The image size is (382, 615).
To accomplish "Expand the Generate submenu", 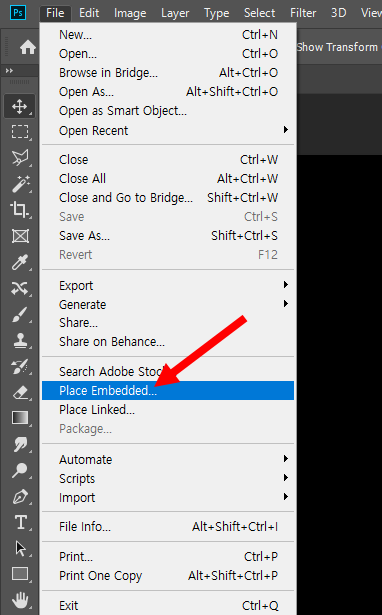I will click(168, 304).
